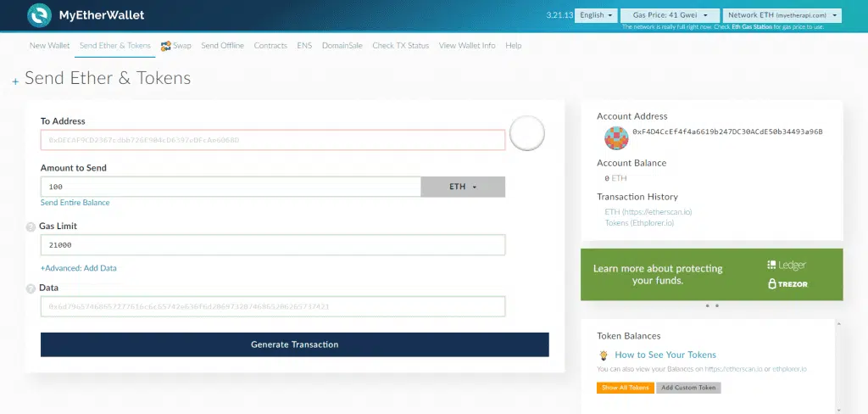Switch to the Send Offline tab

coord(223,46)
